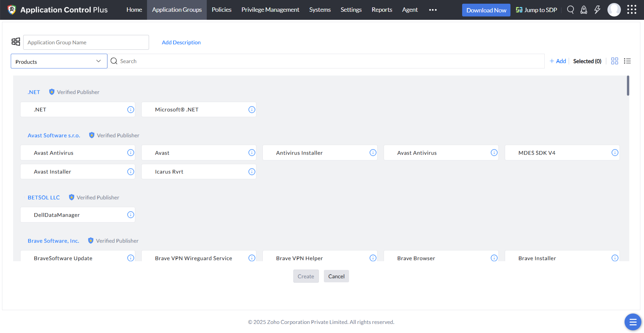The width and height of the screenshot is (644, 333).
Task: Open the Settings menu item
Action: pos(351,10)
